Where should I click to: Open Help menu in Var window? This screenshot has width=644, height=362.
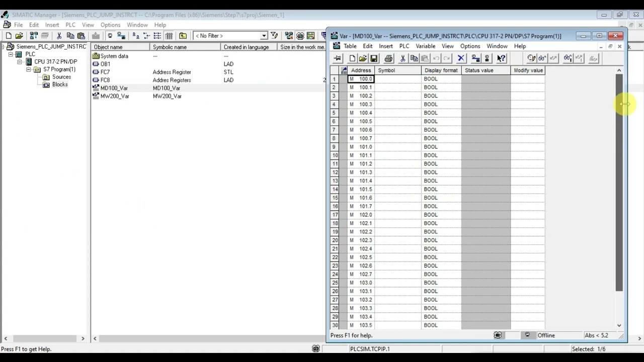pyautogui.click(x=520, y=46)
